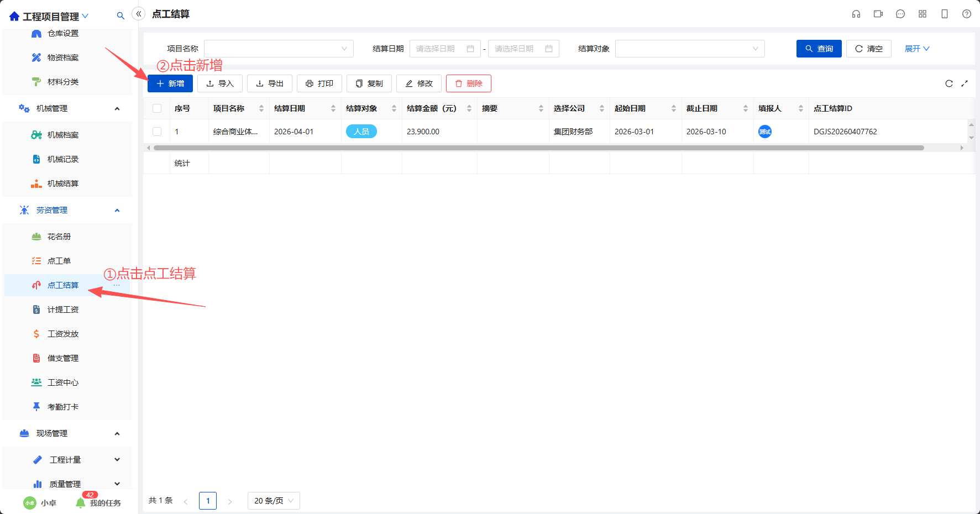Click cell DGJS20260407762

(x=845, y=132)
